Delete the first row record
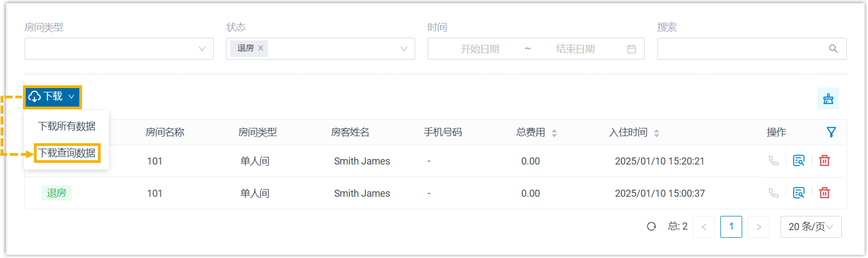Screen dimensions: 868x258 click(x=824, y=161)
